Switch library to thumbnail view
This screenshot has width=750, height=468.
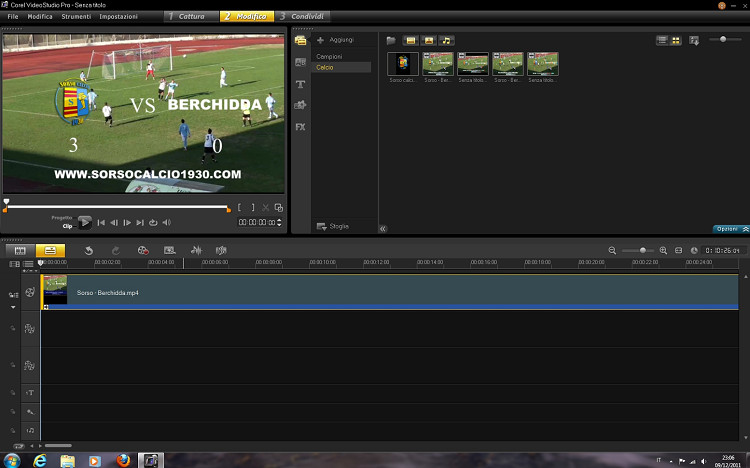[x=676, y=40]
